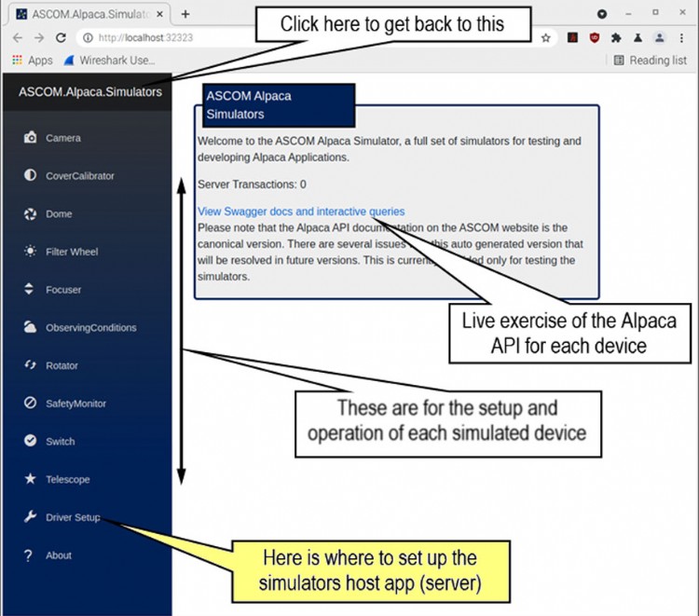Image resolution: width=699 pixels, height=616 pixels.
Task: Go back using browser back arrow
Action: coord(18,38)
